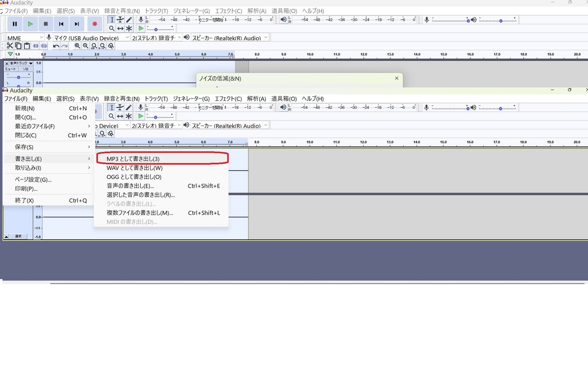Collapse the front track with ▲ button
This screenshot has height=378, width=588.
pyautogui.click(x=6, y=236)
